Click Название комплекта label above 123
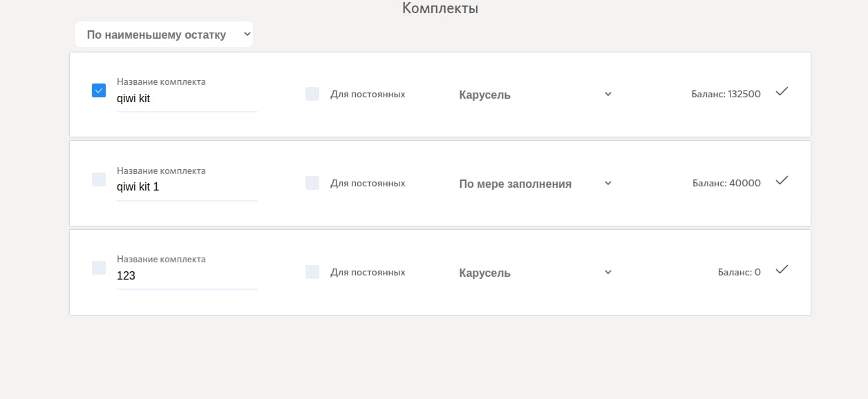 [161, 260]
